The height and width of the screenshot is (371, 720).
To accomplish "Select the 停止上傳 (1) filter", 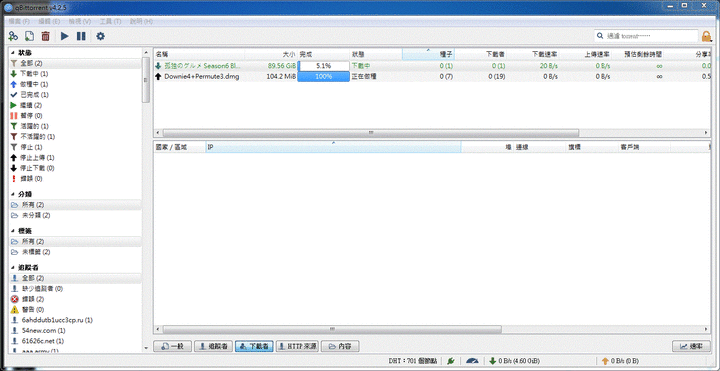I will point(75,157).
